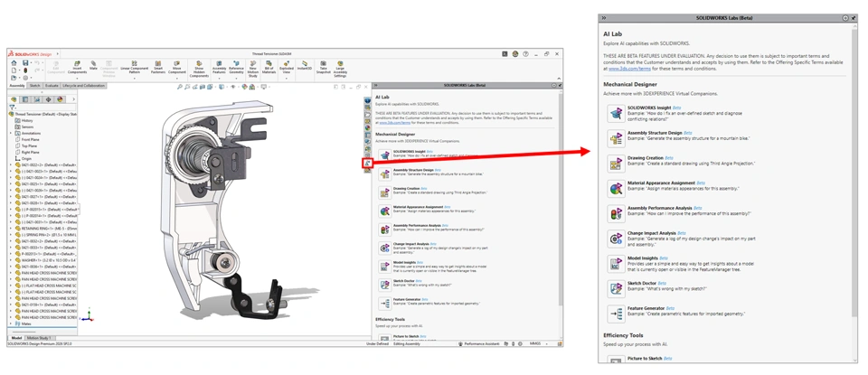
Task: Open the dropdown below Linear Component Pattern
Action: 135,79
